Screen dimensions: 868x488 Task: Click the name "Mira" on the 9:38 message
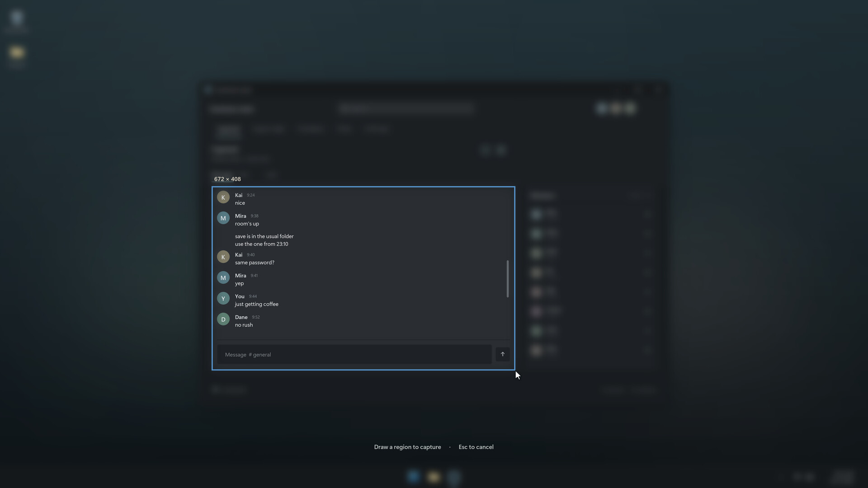point(241,216)
